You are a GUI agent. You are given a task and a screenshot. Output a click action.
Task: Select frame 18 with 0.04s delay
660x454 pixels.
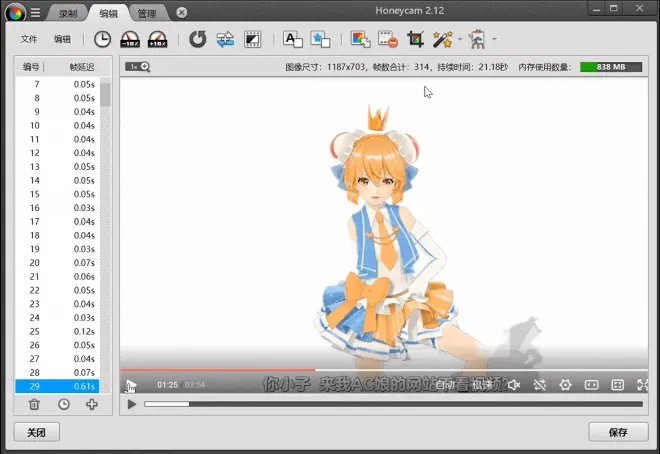click(x=57, y=235)
